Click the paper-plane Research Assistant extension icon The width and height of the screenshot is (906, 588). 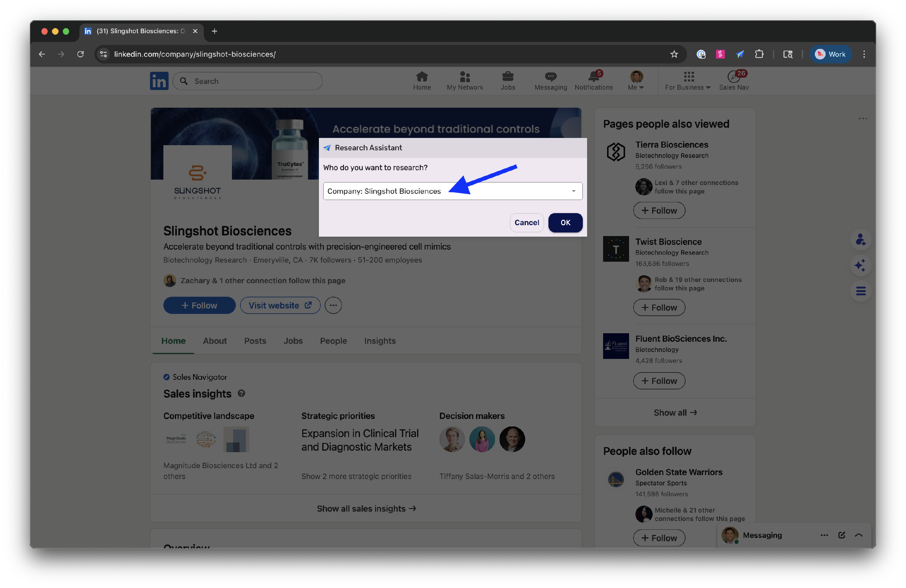pos(740,54)
